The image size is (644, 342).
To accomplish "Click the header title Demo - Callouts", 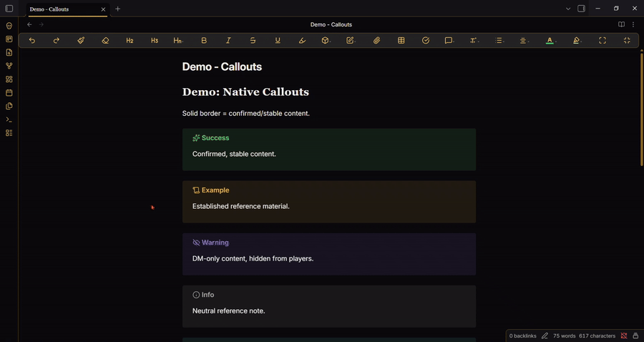I will click(331, 24).
